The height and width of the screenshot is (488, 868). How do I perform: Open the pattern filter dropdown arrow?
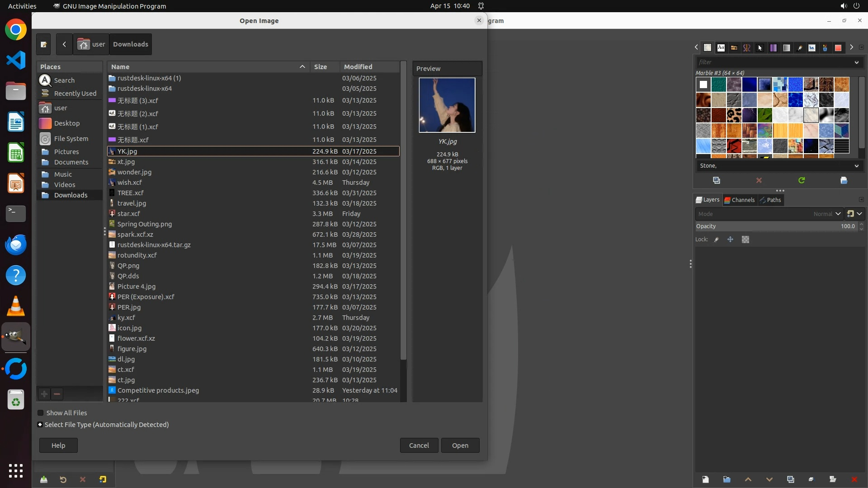click(x=856, y=62)
